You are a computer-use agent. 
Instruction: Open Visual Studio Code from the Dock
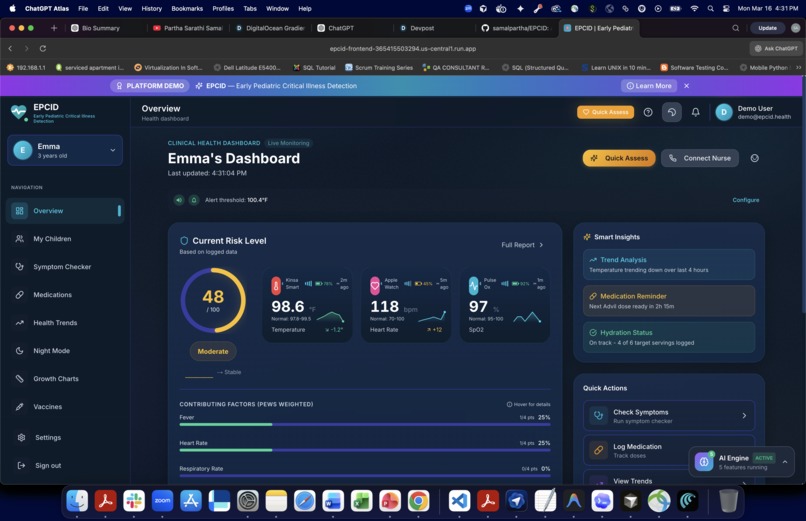point(459,500)
